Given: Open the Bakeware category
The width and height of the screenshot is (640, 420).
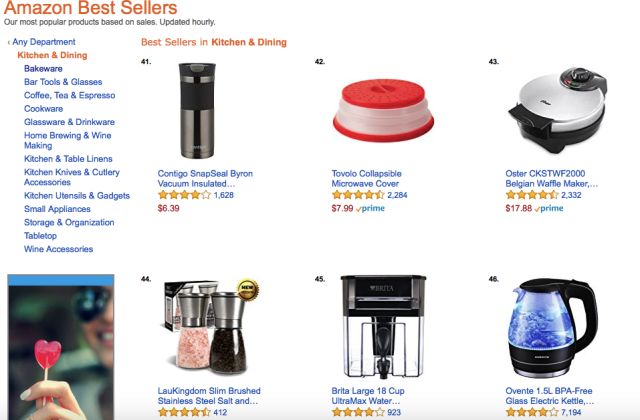Looking at the screenshot, I should click(43, 69).
